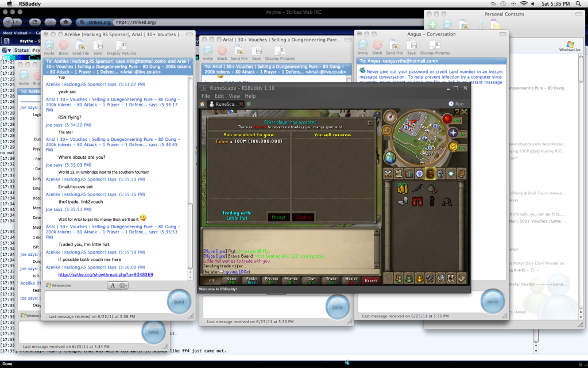The height and width of the screenshot is (368, 588).
Task: Open the emoticon picker in Acelike chat
Action: [123, 286]
